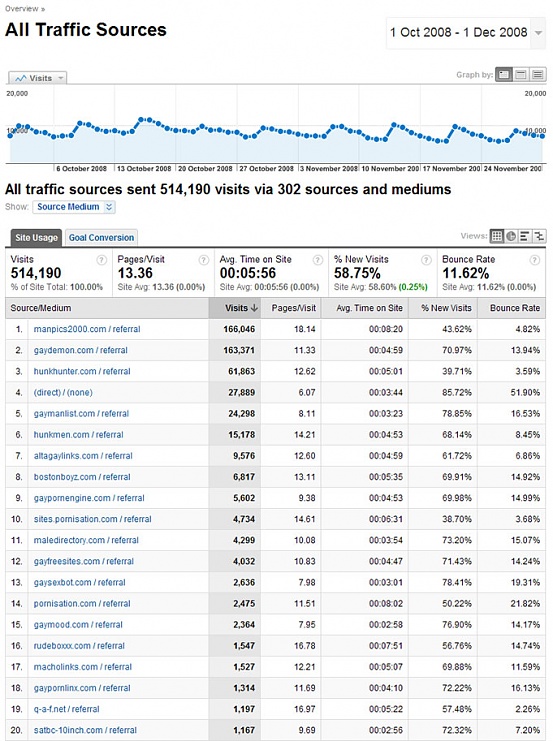Open help icon for the Visits metric
553x741 pixels.
click(x=101, y=259)
